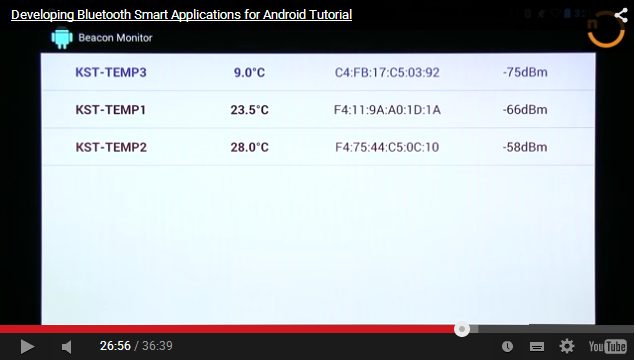636x360 pixels.
Task: Click the 23.5°C temperature reading
Action: coord(249,110)
